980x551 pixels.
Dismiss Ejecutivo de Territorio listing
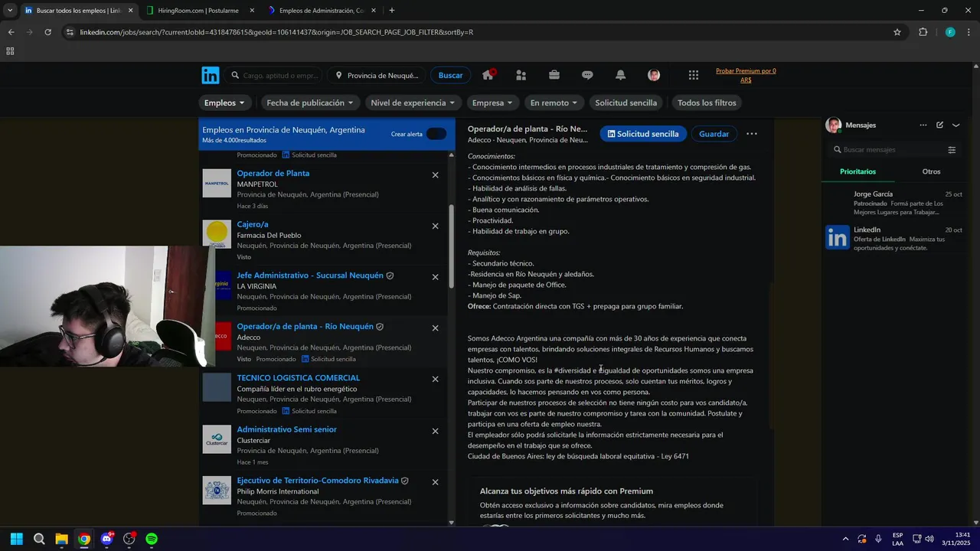click(435, 482)
